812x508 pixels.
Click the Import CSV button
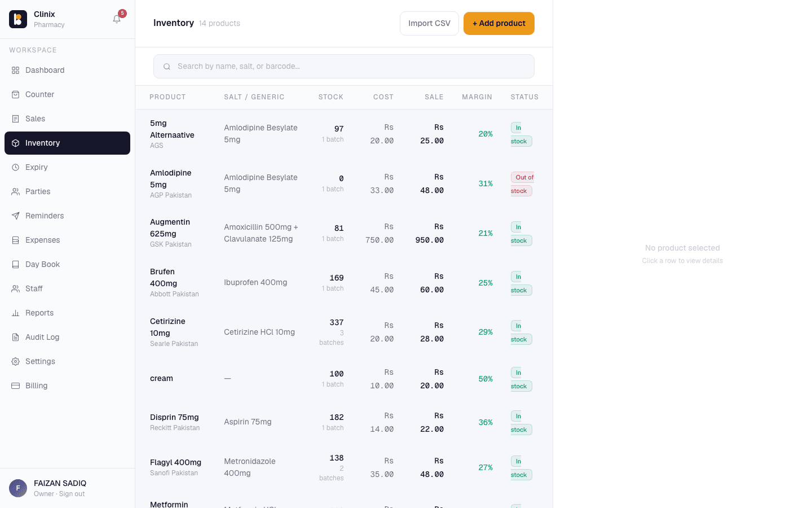click(429, 24)
